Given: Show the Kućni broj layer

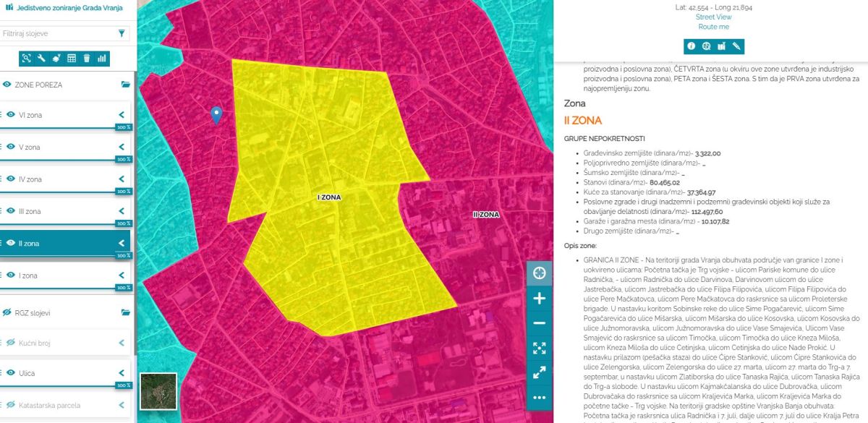Looking at the screenshot, I should (x=11, y=342).
